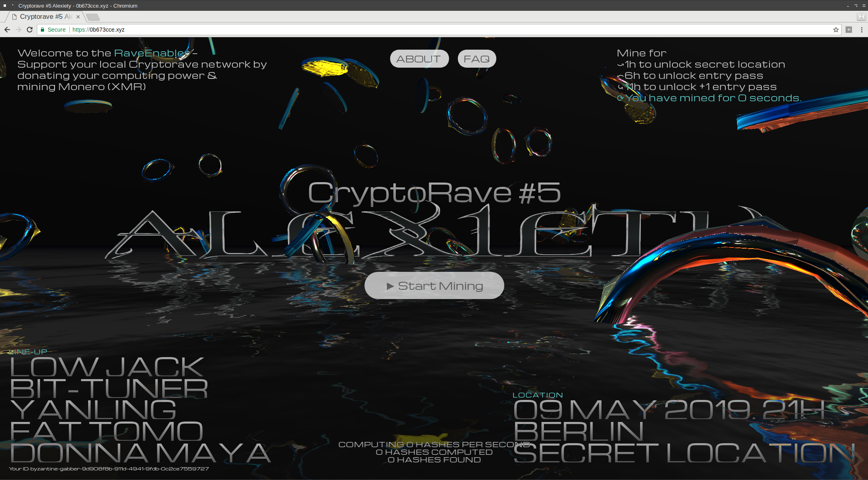Open a new browser tab

pyautogui.click(x=93, y=17)
